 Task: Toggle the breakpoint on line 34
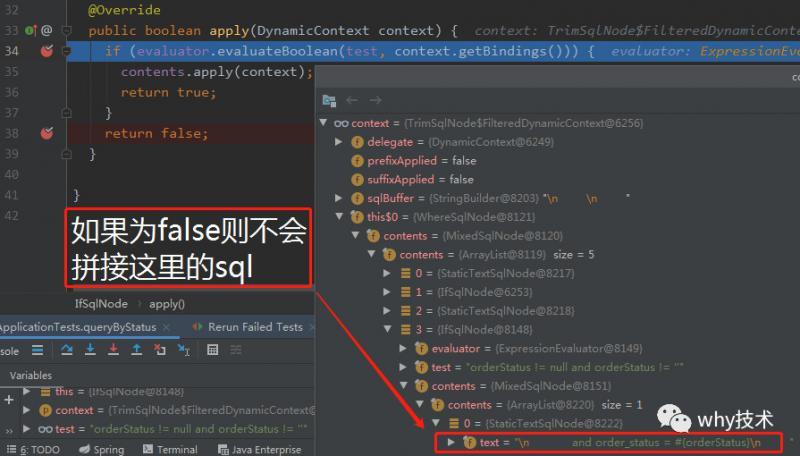[47, 50]
